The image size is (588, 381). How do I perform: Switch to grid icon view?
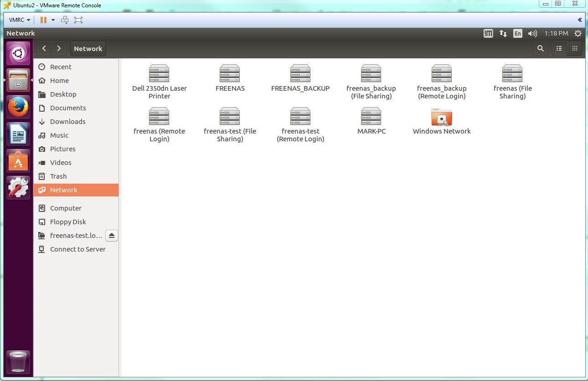(574, 48)
